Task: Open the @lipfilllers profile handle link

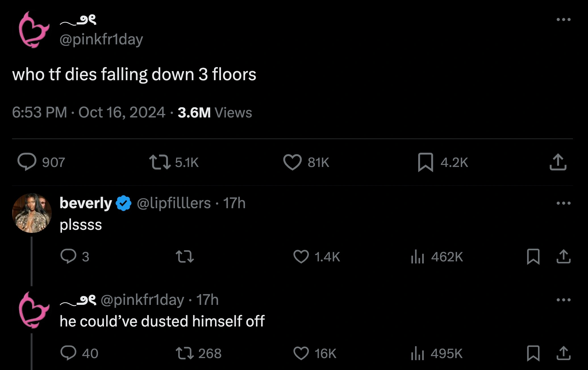Action: [174, 203]
